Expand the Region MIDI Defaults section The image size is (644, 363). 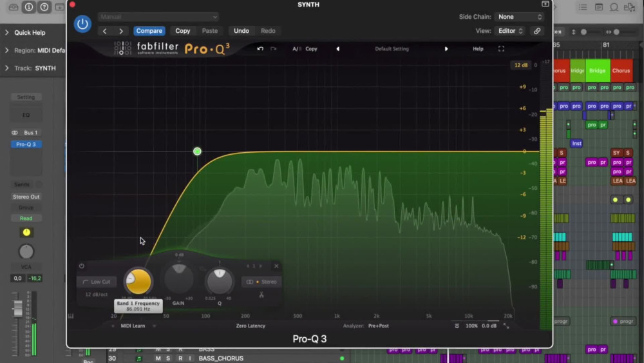tap(6, 50)
